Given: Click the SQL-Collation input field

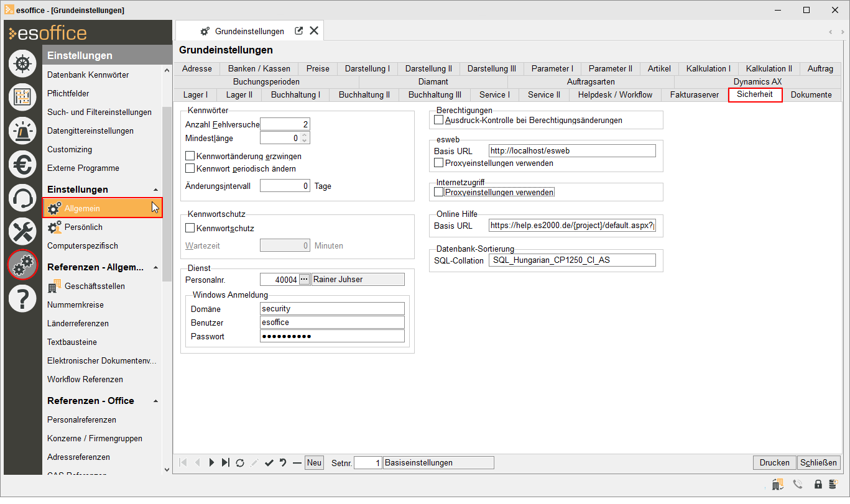Looking at the screenshot, I should [572, 260].
